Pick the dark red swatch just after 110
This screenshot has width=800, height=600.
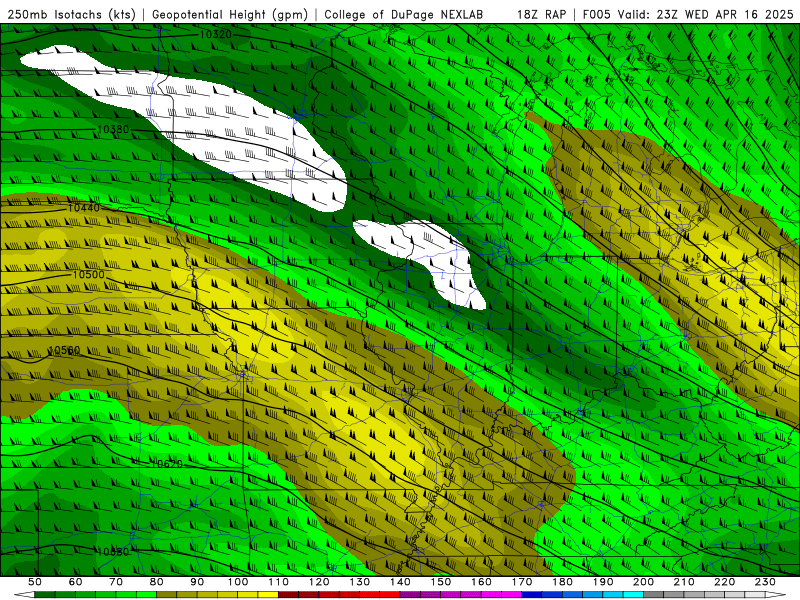tap(288, 594)
